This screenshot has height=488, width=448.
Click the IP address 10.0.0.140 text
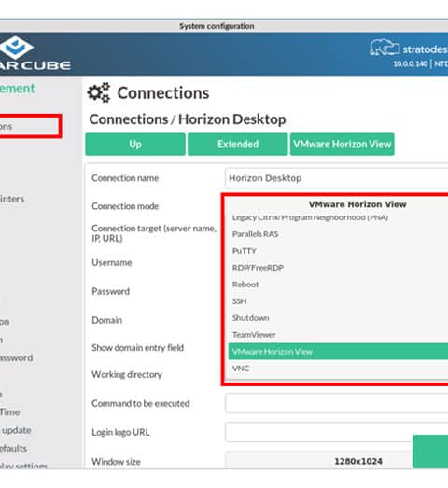pos(411,63)
